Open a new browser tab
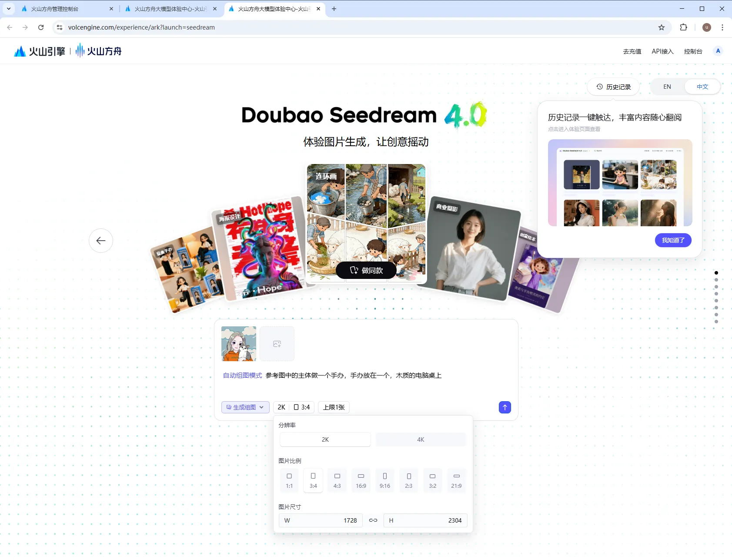The width and height of the screenshot is (732, 560). coord(334,9)
